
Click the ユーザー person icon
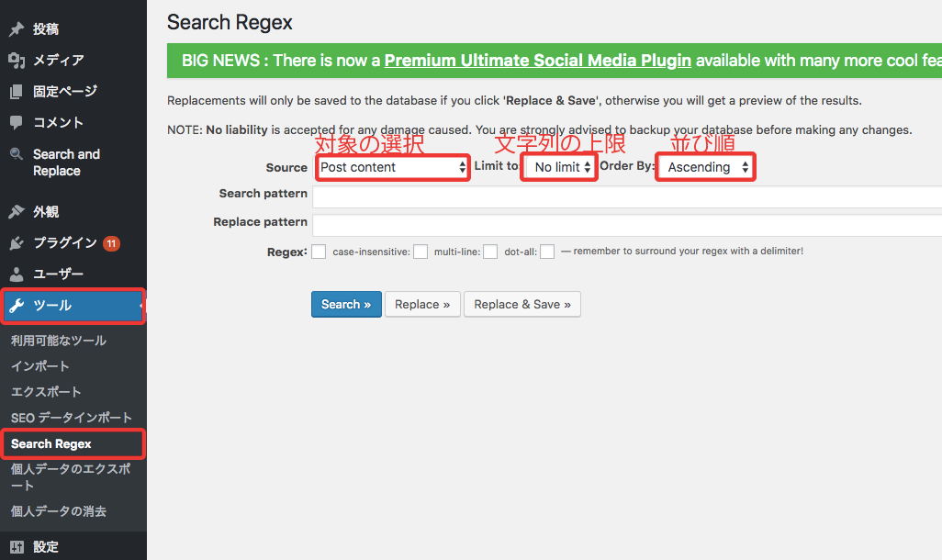point(17,274)
